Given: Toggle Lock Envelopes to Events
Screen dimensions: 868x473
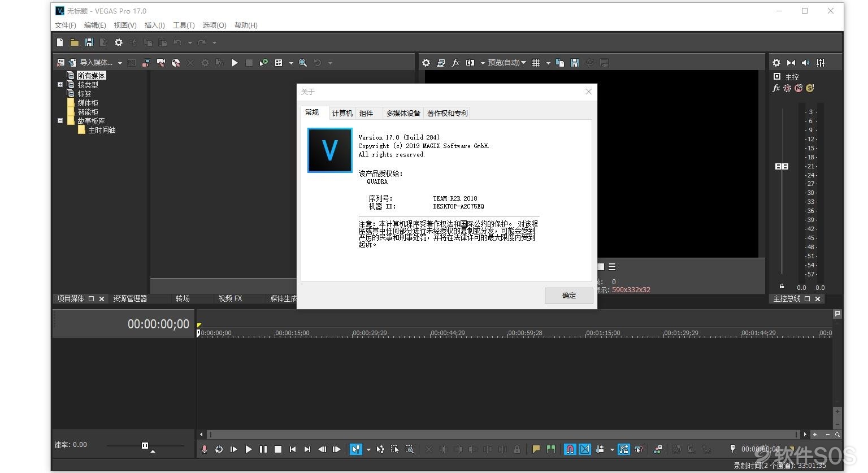Looking at the screenshot, I should (x=624, y=449).
